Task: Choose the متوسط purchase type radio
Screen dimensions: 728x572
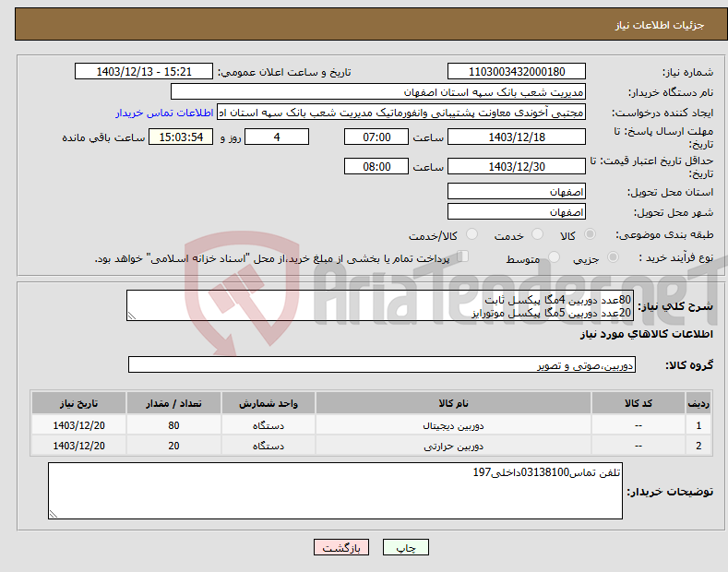Action: point(554,256)
